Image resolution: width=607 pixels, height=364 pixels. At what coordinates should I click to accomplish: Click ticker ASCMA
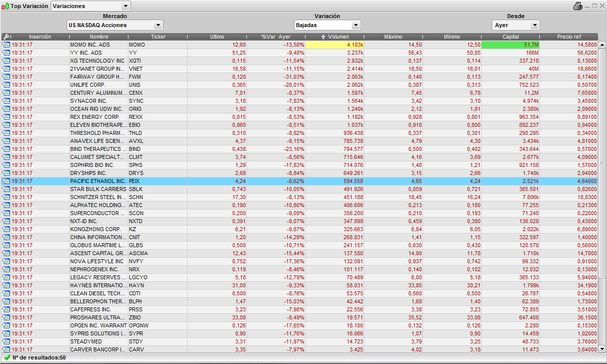[138, 253]
